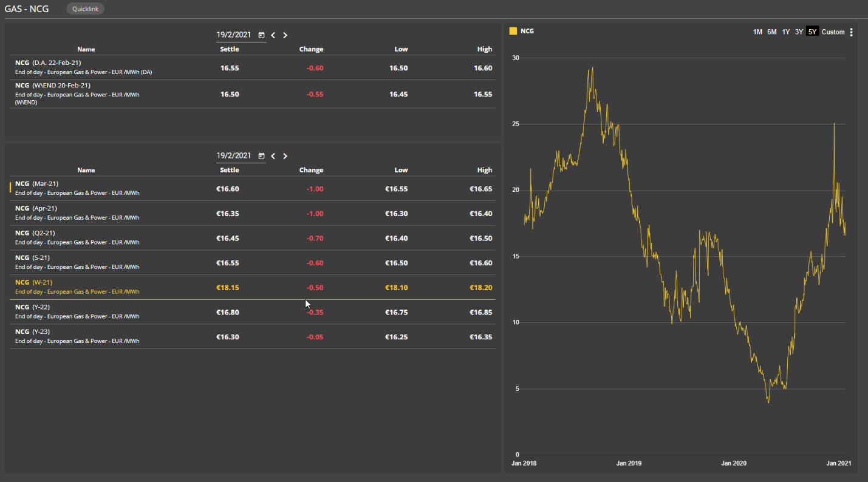Viewport: 868px width, 482px height.
Task: Select the 5Y chart range
Action: tap(812, 32)
